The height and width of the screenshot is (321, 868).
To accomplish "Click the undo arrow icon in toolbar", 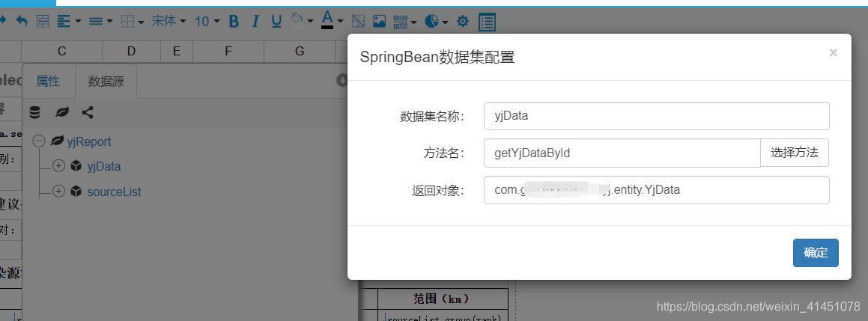I will (22, 21).
